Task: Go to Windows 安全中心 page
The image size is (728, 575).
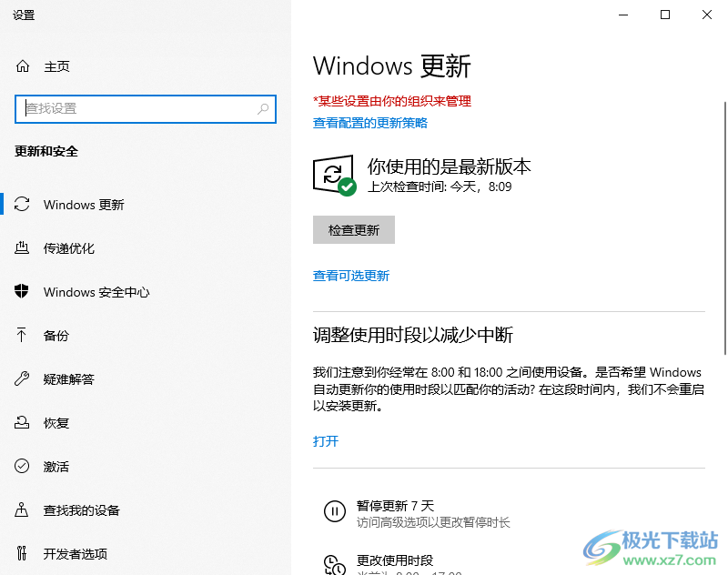Action: pyautogui.click(x=96, y=292)
